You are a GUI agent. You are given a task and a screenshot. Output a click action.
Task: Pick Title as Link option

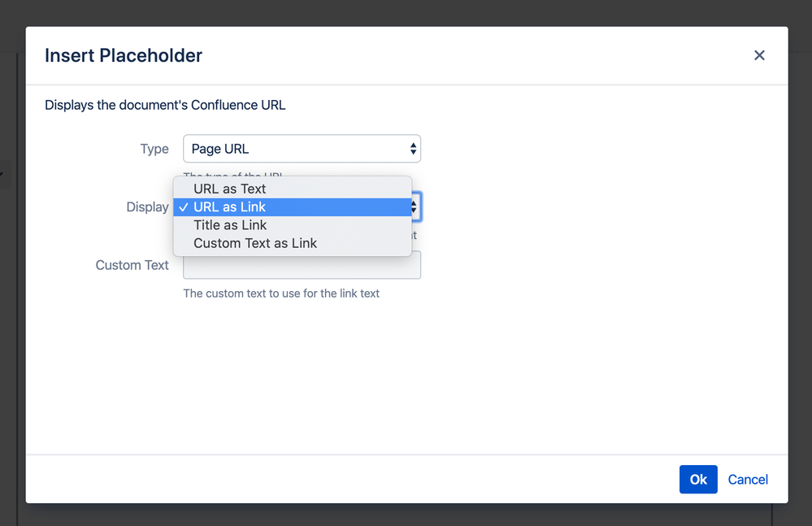(293, 225)
